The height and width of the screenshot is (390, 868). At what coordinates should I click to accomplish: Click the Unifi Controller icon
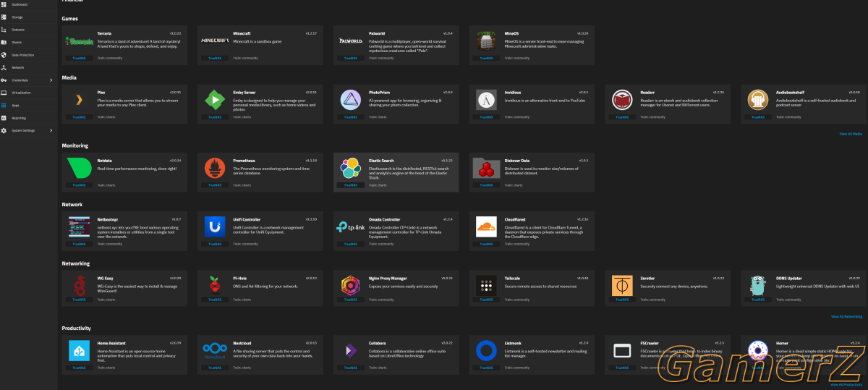[x=215, y=227]
